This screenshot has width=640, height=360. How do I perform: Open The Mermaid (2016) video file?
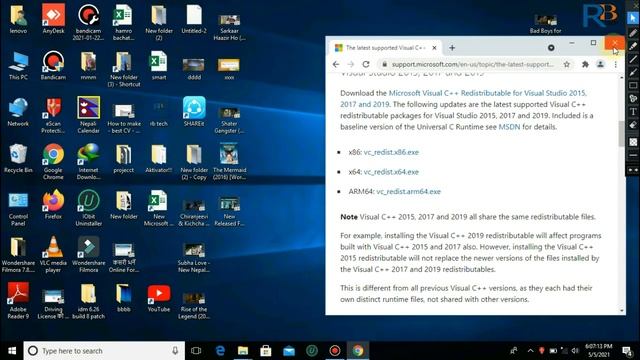pyautogui.click(x=229, y=161)
